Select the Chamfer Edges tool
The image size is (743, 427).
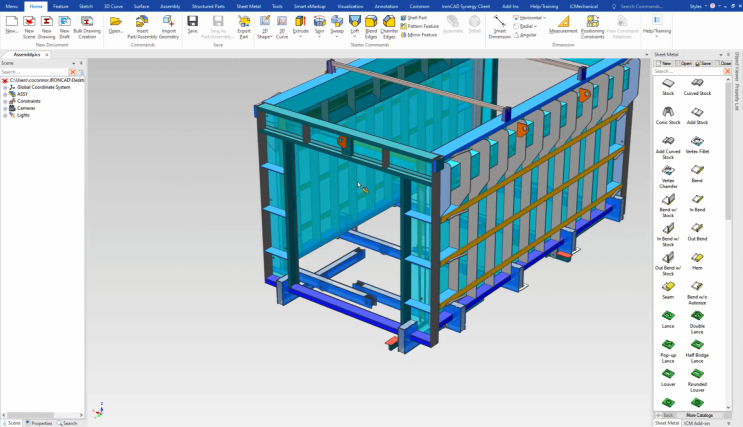click(x=389, y=27)
